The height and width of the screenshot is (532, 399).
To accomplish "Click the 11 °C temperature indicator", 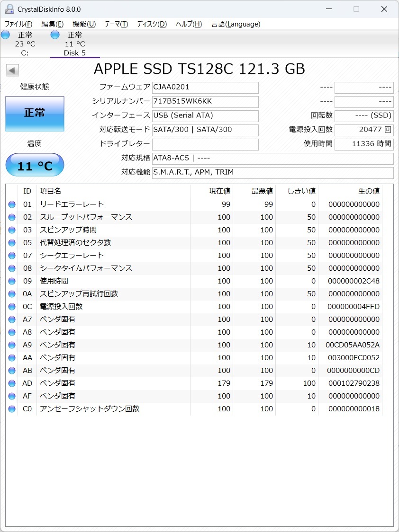I will (35, 165).
